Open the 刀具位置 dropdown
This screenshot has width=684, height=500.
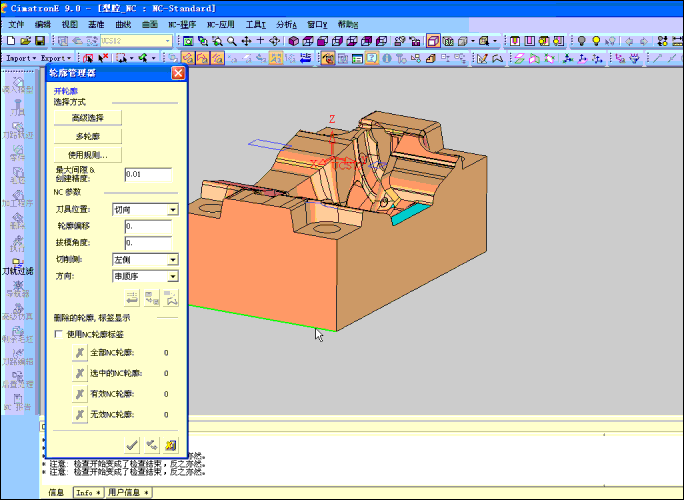pyautogui.click(x=173, y=210)
